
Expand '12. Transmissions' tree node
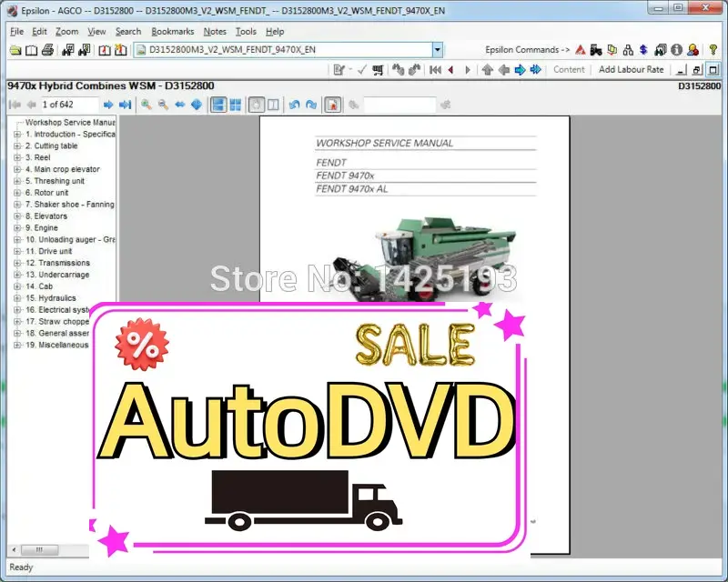pos(17,263)
